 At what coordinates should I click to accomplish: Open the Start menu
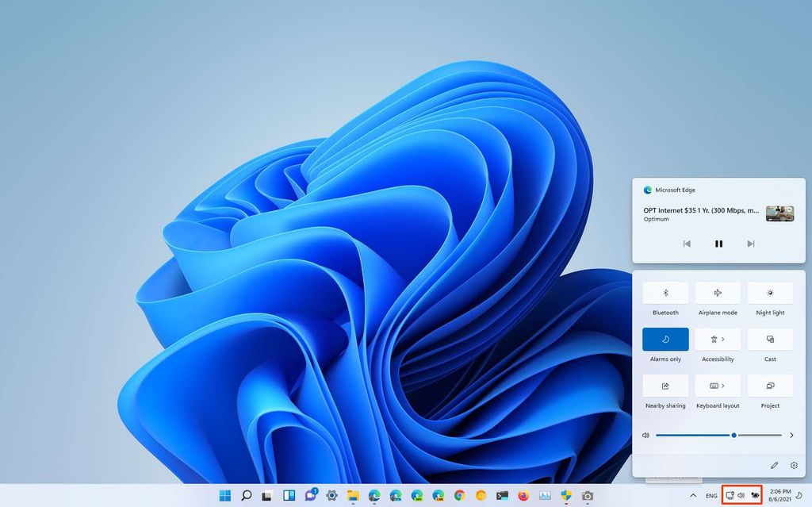(224, 494)
